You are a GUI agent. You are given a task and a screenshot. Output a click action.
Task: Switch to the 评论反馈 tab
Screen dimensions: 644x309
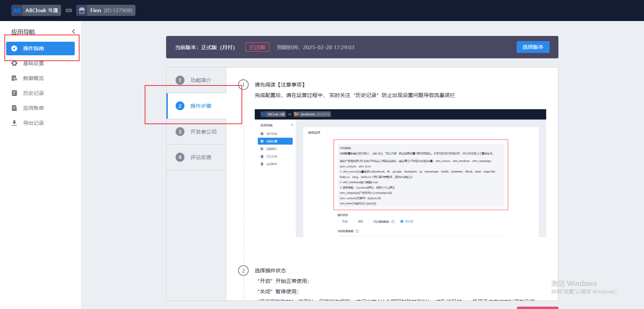pyautogui.click(x=196, y=157)
